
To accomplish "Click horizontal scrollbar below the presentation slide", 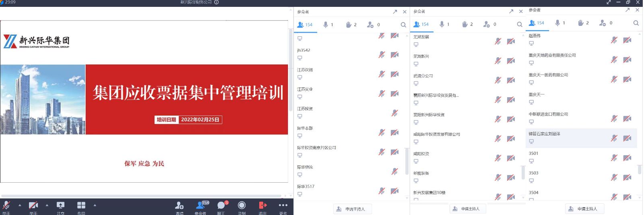I will point(141,196).
